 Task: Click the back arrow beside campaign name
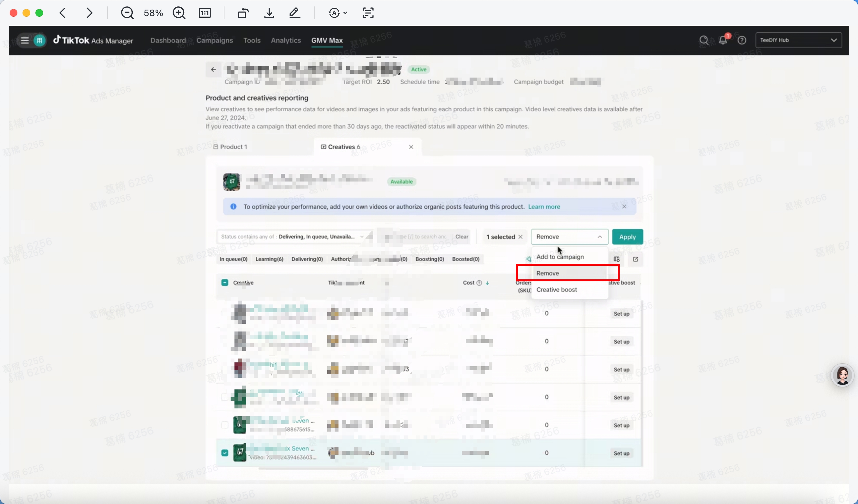214,70
